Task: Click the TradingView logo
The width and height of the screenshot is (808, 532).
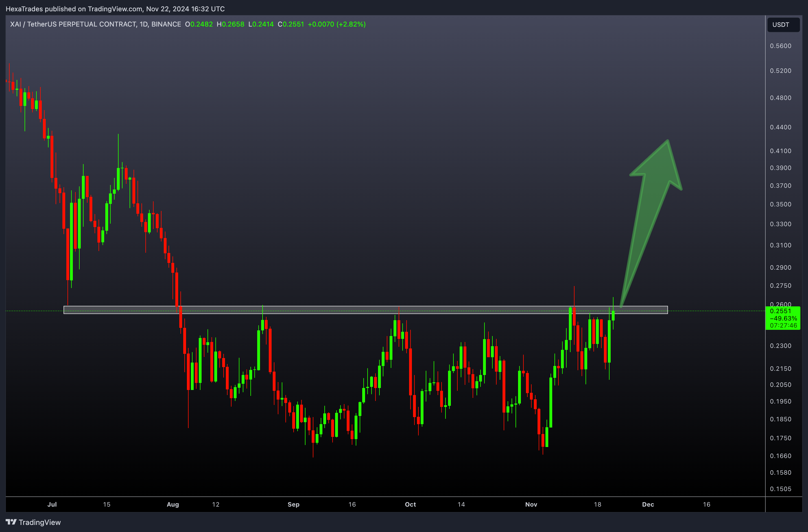Action: click(x=33, y=522)
